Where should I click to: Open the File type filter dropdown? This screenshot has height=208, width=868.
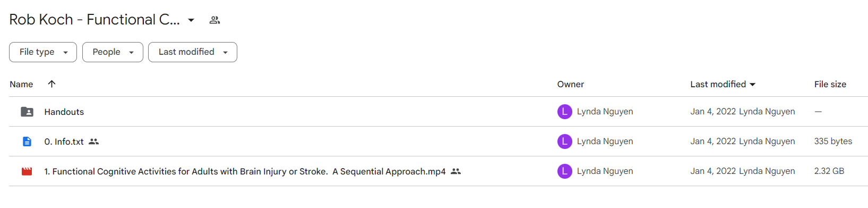[43, 52]
